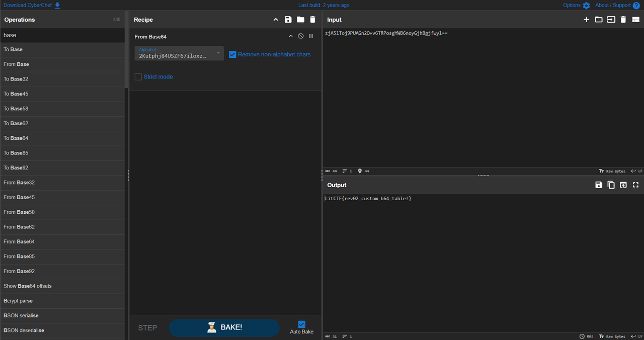Select the To Base64 operation
Viewport: 644px width, 340px height.
point(62,138)
